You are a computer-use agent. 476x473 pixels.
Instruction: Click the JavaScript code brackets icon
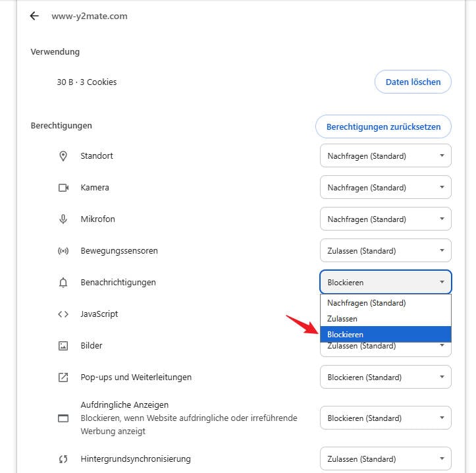[63, 314]
